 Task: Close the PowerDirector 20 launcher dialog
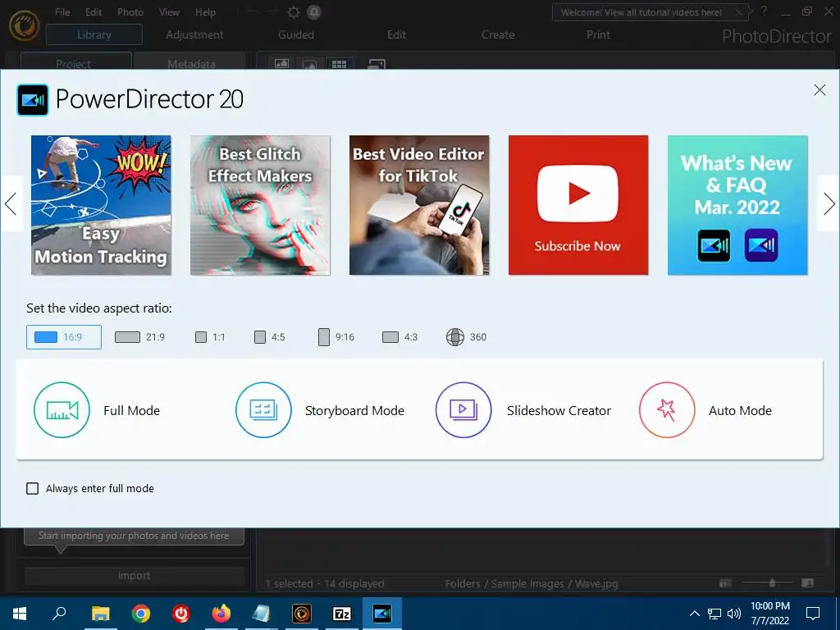pyautogui.click(x=819, y=89)
